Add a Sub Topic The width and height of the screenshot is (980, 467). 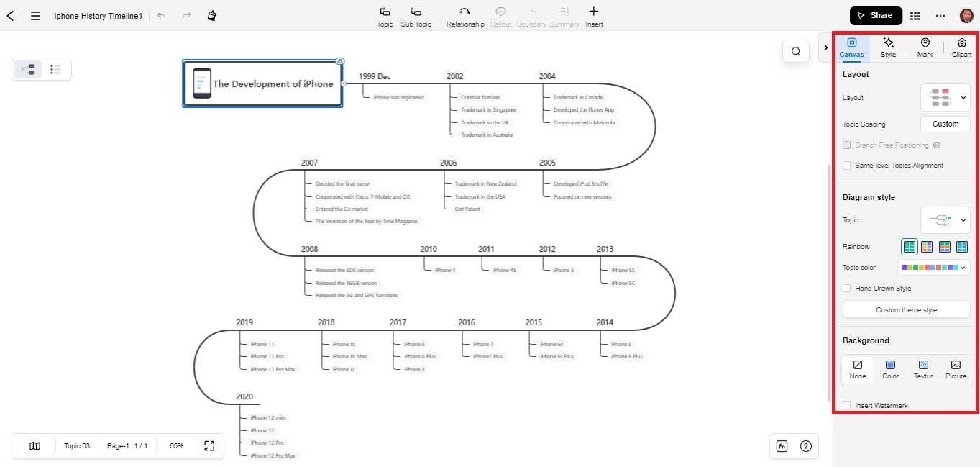coord(416,17)
